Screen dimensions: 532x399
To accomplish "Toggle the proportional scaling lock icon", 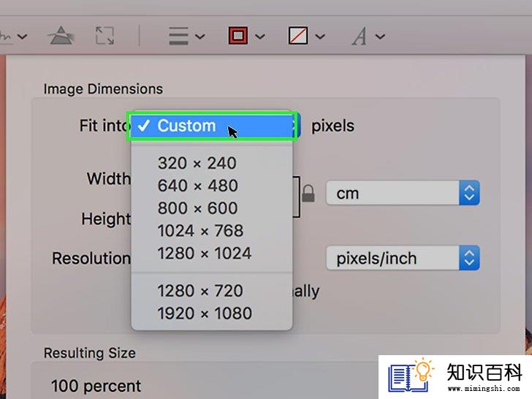I will pyautogui.click(x=308, y=194).
